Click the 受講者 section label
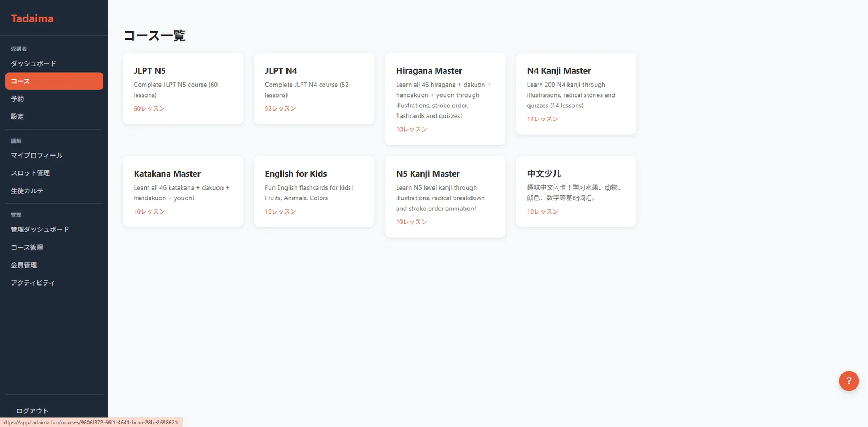This screenshot has width=868, height=427. 19,49
